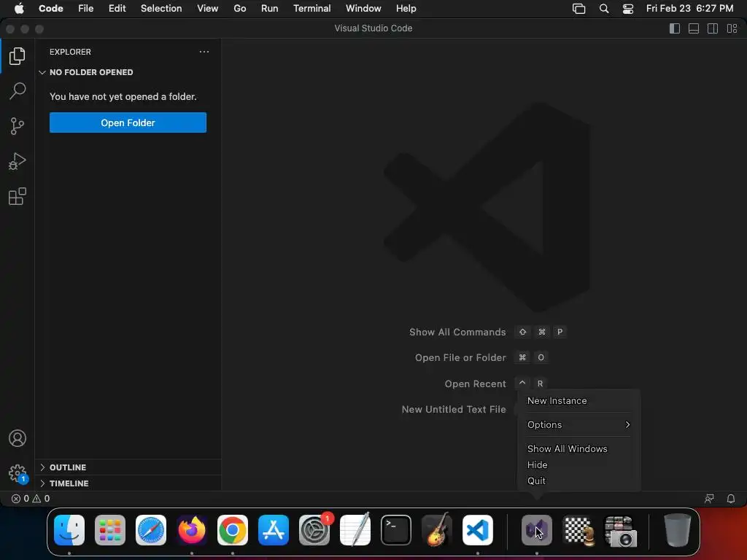Open the Trash in the dock
747x560 pixels.
click(x=677, y=530)
